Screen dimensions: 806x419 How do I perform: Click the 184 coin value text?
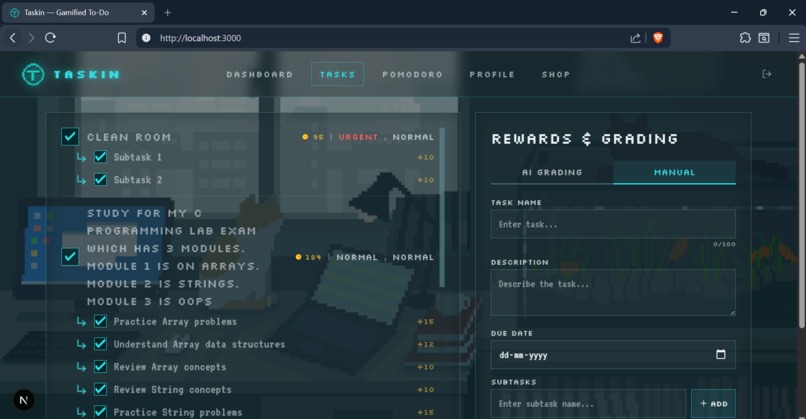pos(313,257)
